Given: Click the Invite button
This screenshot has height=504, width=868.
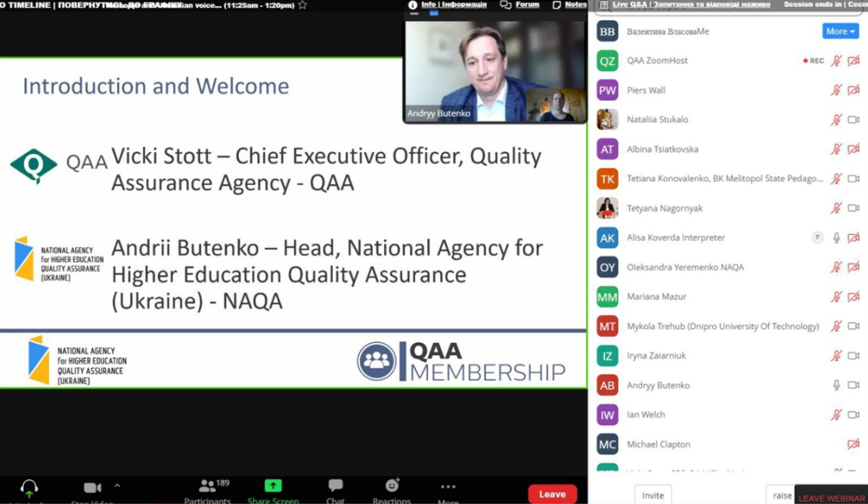Looking at the screenshot, I should (653, 495).
